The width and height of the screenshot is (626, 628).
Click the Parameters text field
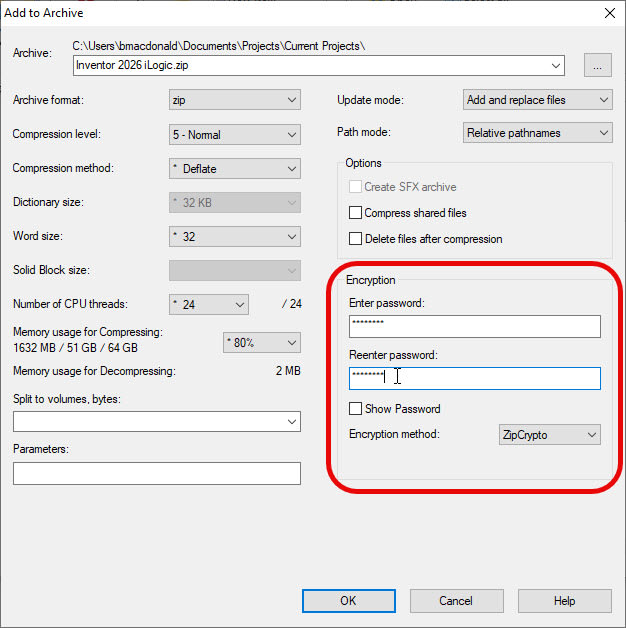coord(157,473)
